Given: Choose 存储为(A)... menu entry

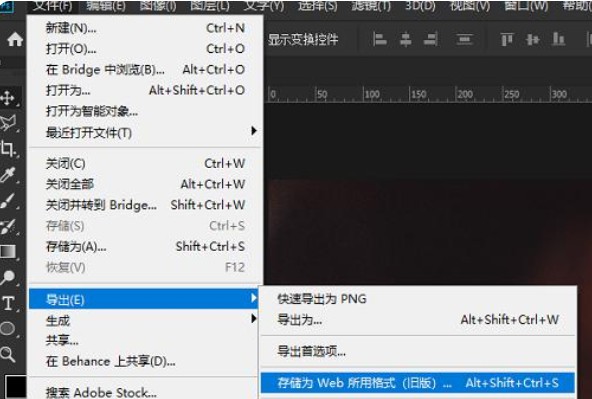Looking at the screenshot, I should [145, 246].
